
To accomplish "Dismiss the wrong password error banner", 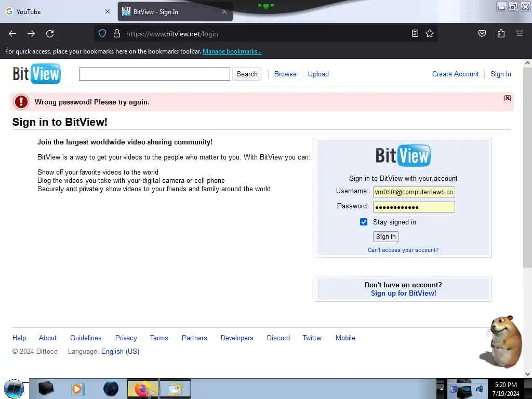I will point(507,98).
